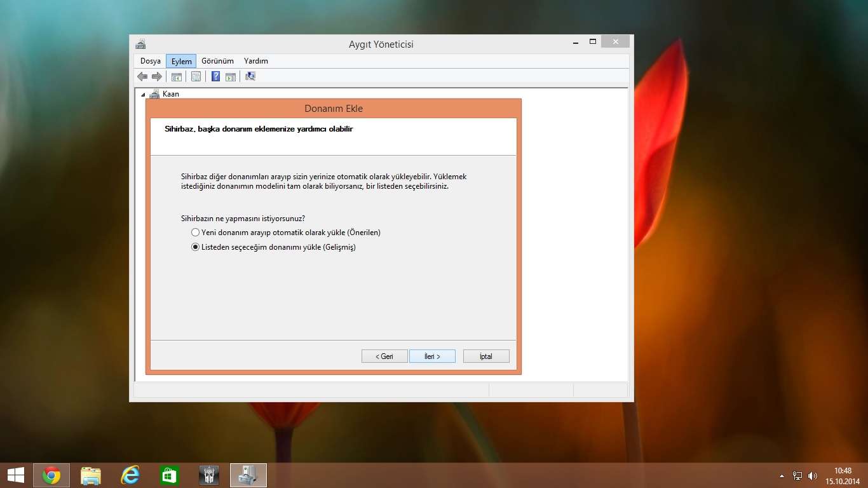Toggle the console tree pane toolbar icon

click(177, 77)
